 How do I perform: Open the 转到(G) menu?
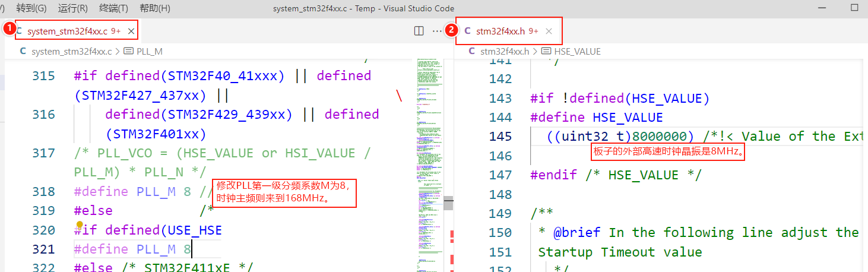coord(31,8)
